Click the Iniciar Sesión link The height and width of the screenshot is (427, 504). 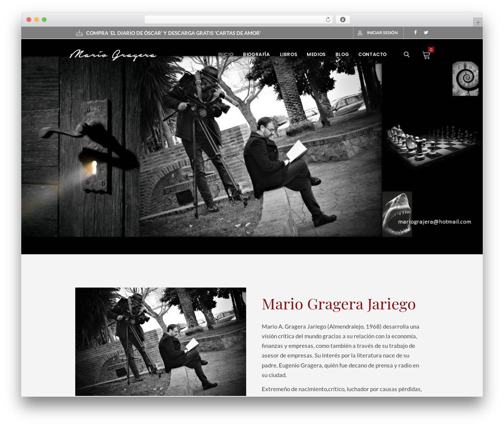[x=382, y=33]
